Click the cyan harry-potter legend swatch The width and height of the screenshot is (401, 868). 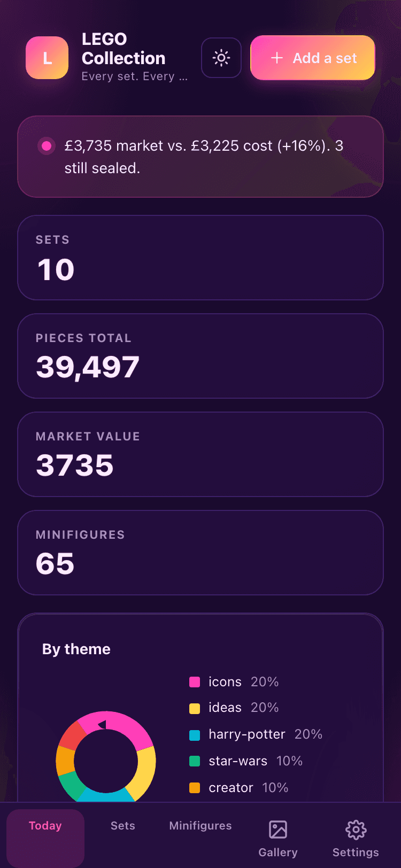click(x=195, y=735)
